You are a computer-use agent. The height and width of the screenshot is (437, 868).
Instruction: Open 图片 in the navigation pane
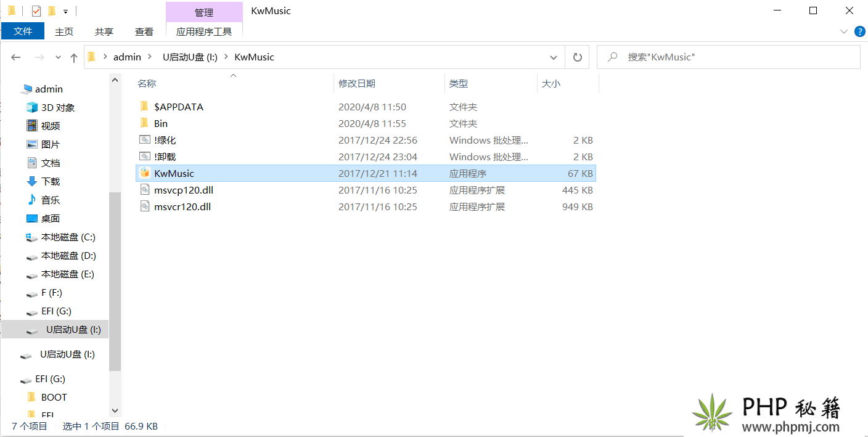(51, 144)
